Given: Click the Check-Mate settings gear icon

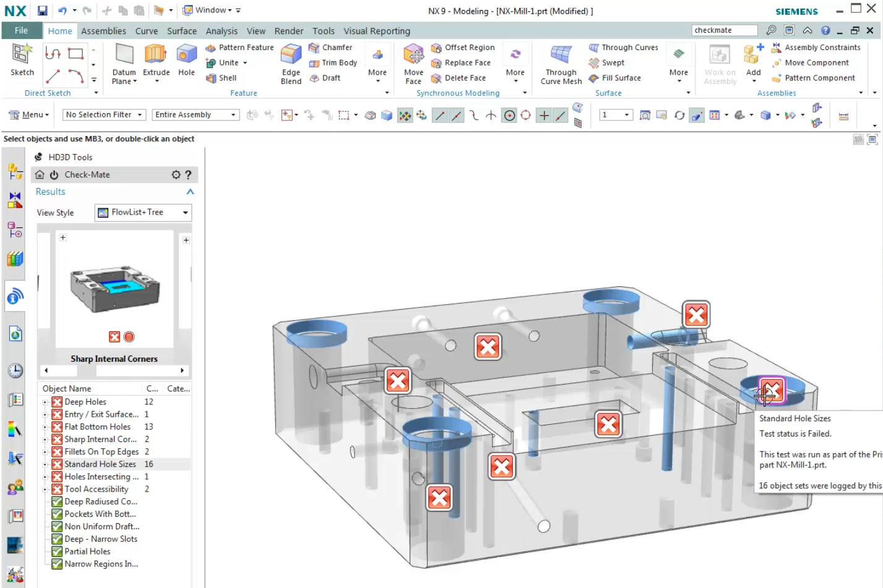Looking at the screenshot, I should point(176,175).
